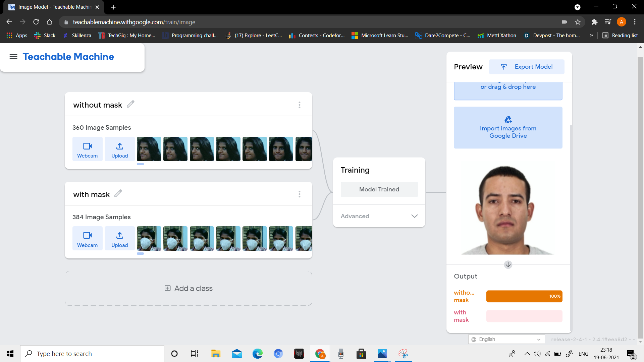Select first thumbnail in 'with mask' samples
This screenshot has width=644, height=362.
[149, 239]
